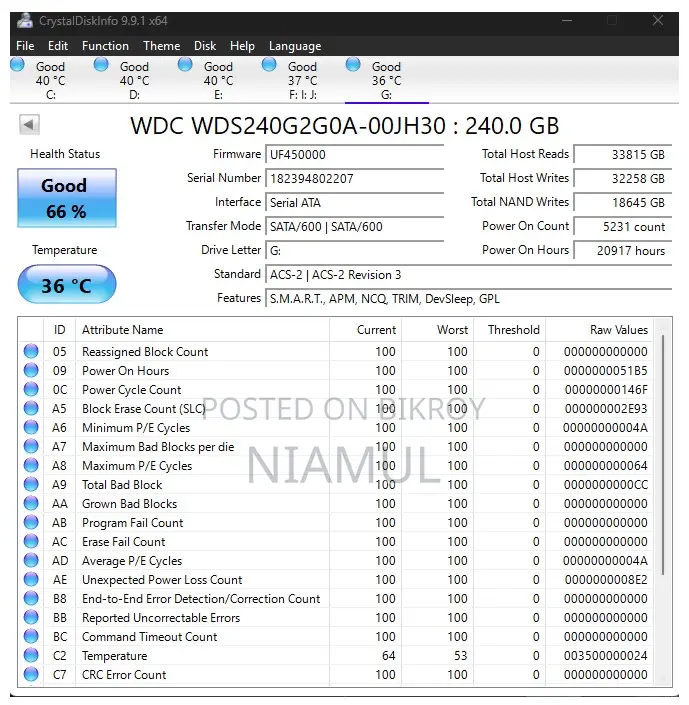Click the blue status orb for disk G:
The image size is (689, 705).
tap(353, 65)
